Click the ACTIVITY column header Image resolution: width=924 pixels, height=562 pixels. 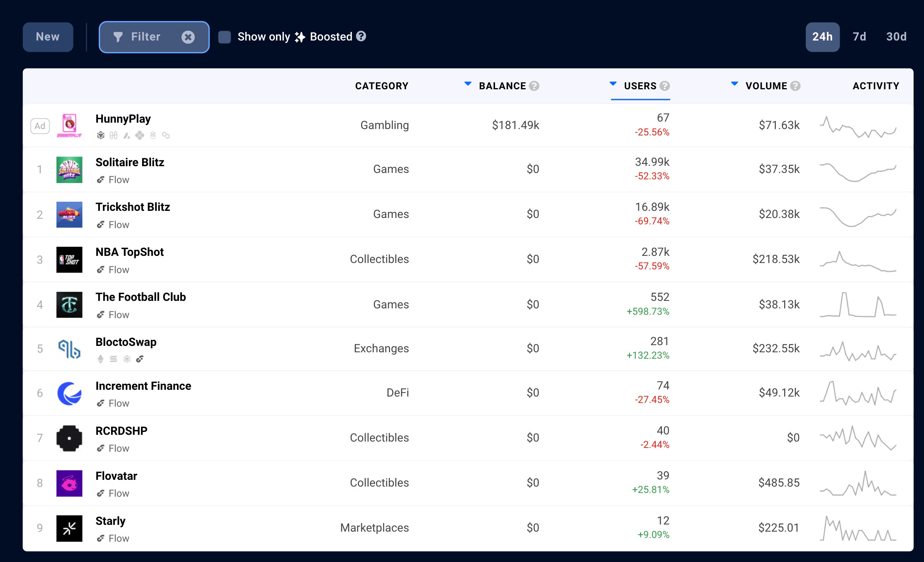point(876,86)
